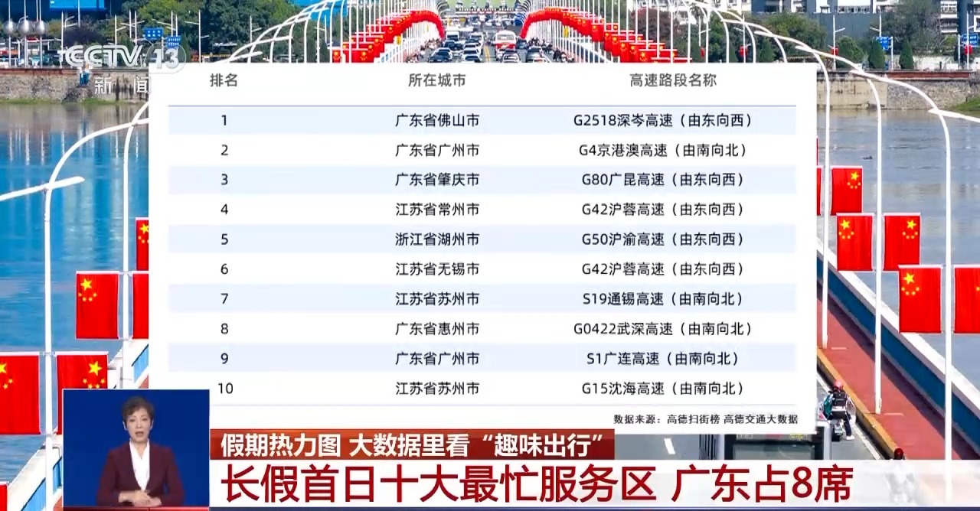Click 江苏省苏州市 in the rank 7 row
Screen dimensions: 980x511
tap(437, 299)
